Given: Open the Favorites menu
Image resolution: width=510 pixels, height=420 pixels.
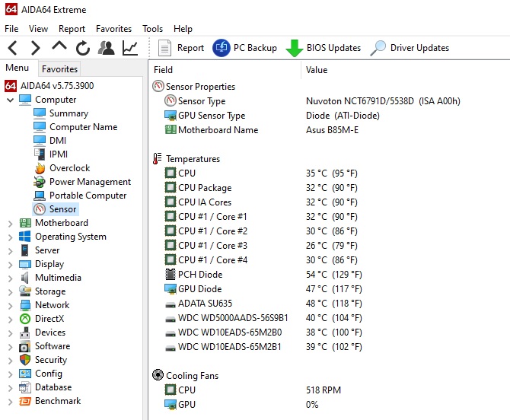Looking at the screenshot, I should (113, 29).
